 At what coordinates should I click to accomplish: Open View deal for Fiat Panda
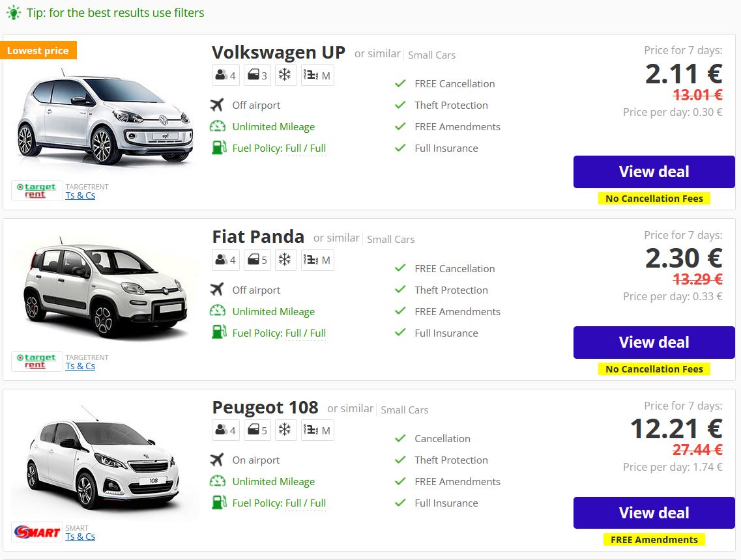[654, 343]
